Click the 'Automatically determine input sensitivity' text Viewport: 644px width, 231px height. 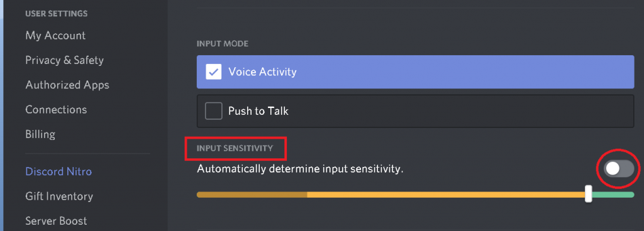300,169
